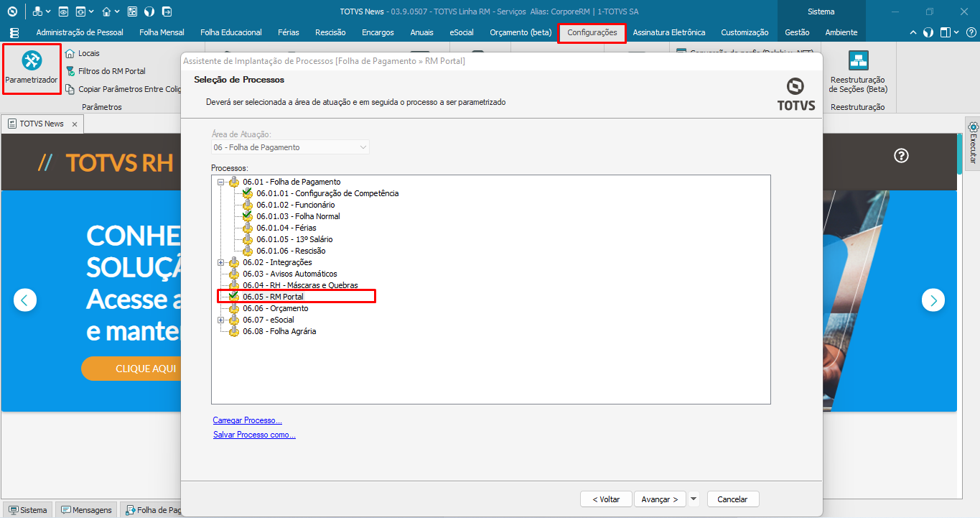Viewport: 980px width, 518px height.
Task: Cancel the process wizard
Action: coord(733,499)
